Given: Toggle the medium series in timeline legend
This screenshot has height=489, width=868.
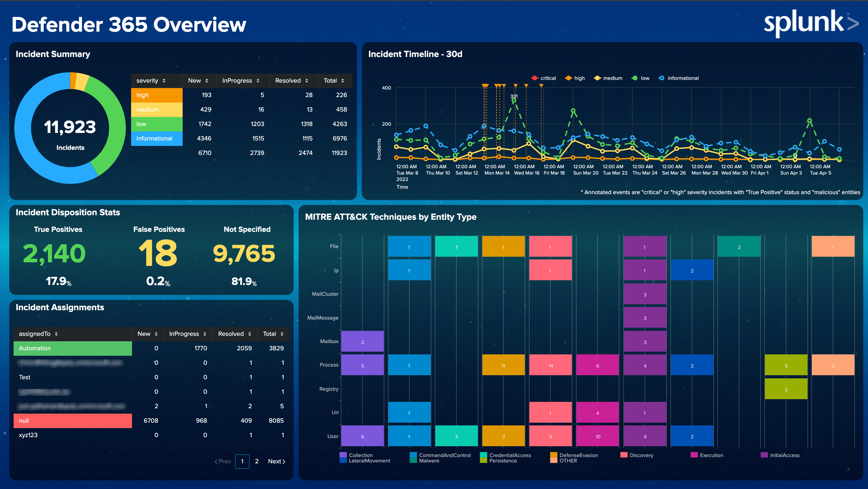Looking at the screenshot, I should coord(608,78).
